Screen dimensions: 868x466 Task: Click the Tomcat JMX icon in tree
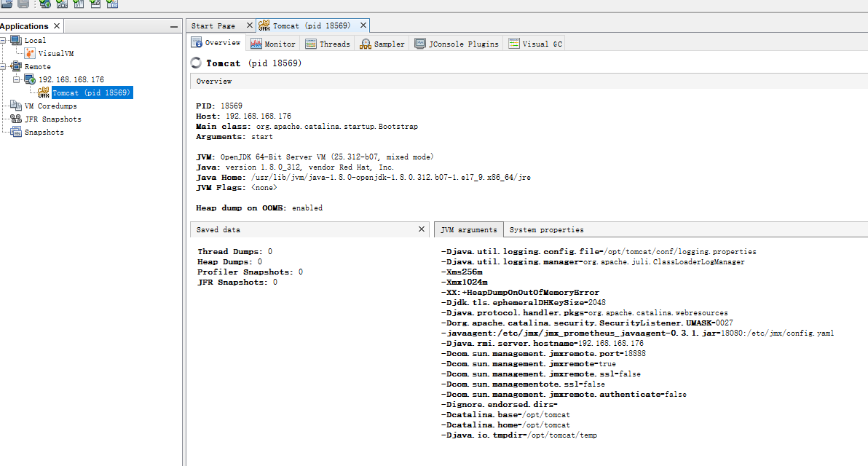(43, 92)
